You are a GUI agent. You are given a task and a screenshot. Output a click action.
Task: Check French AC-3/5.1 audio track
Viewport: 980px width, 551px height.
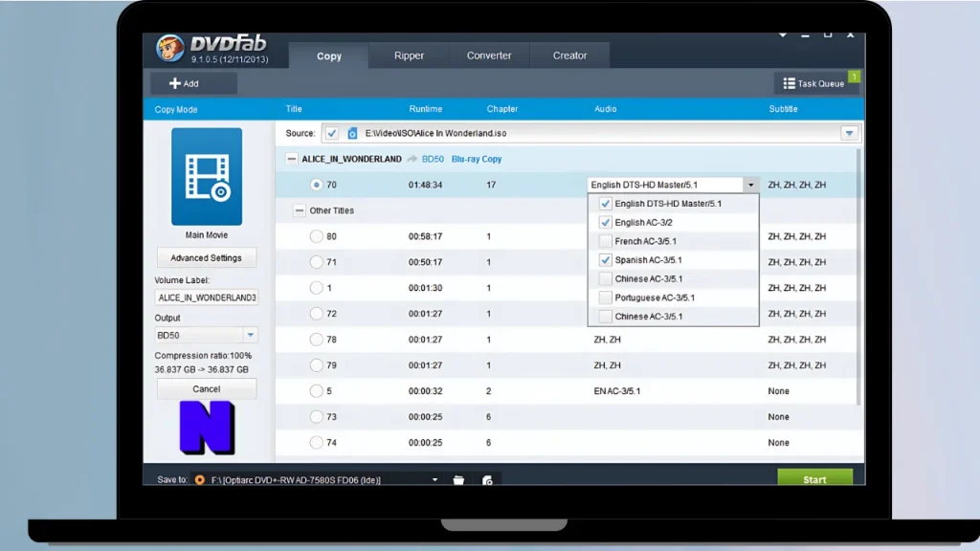605,241
